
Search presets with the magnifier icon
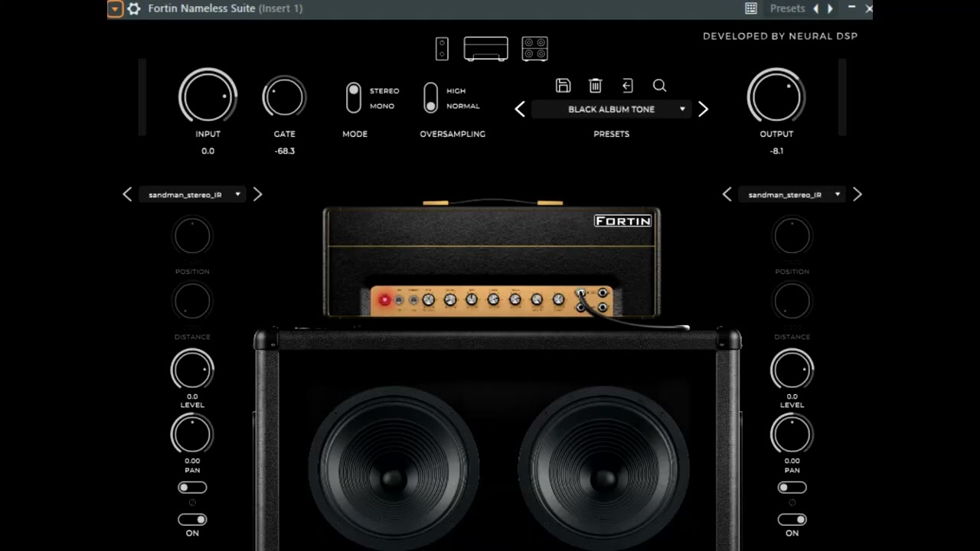click(x=659, y=86)
